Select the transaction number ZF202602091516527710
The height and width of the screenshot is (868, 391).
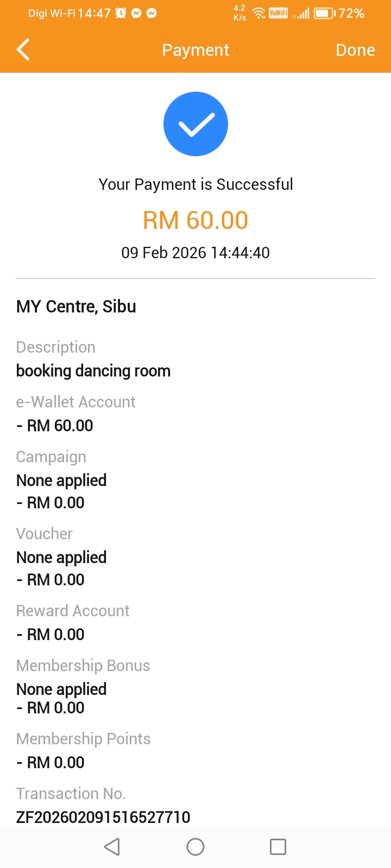103,817
